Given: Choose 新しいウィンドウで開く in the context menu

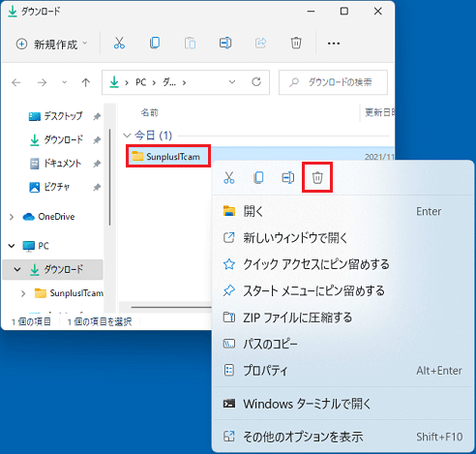Looking at the screenshot, I should [x=342, y=238].
